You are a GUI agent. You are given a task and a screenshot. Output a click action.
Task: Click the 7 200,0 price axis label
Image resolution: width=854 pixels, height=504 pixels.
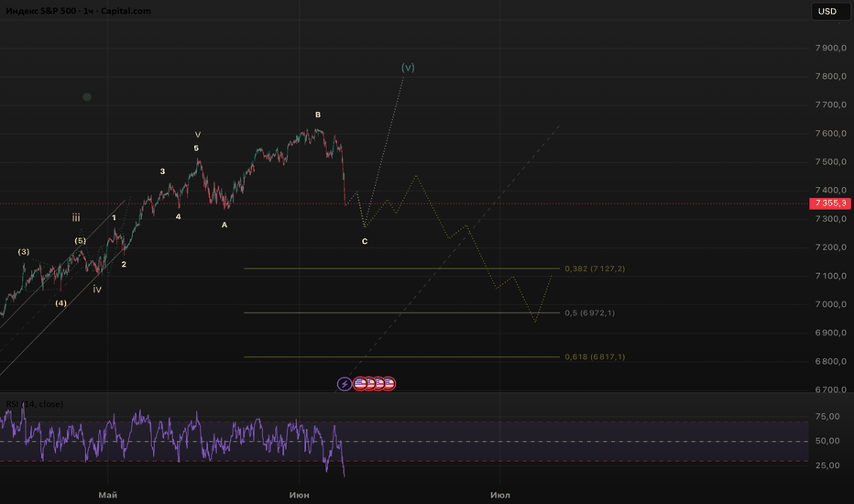pos(831,247)
